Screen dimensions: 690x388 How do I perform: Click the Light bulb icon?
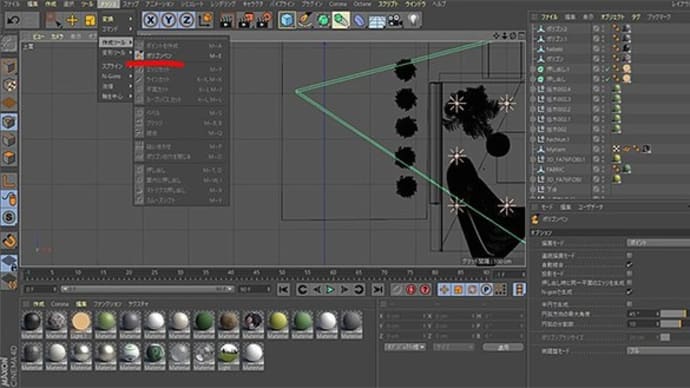click(x=413, y=20)
